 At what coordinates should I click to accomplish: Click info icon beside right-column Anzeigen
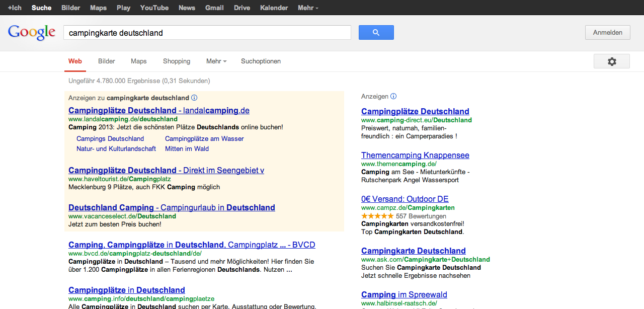pyautogui.click(x=393, y=97)
